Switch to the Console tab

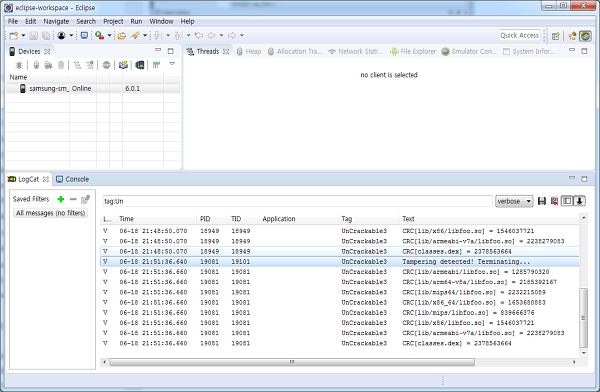(x=72, y=179)
